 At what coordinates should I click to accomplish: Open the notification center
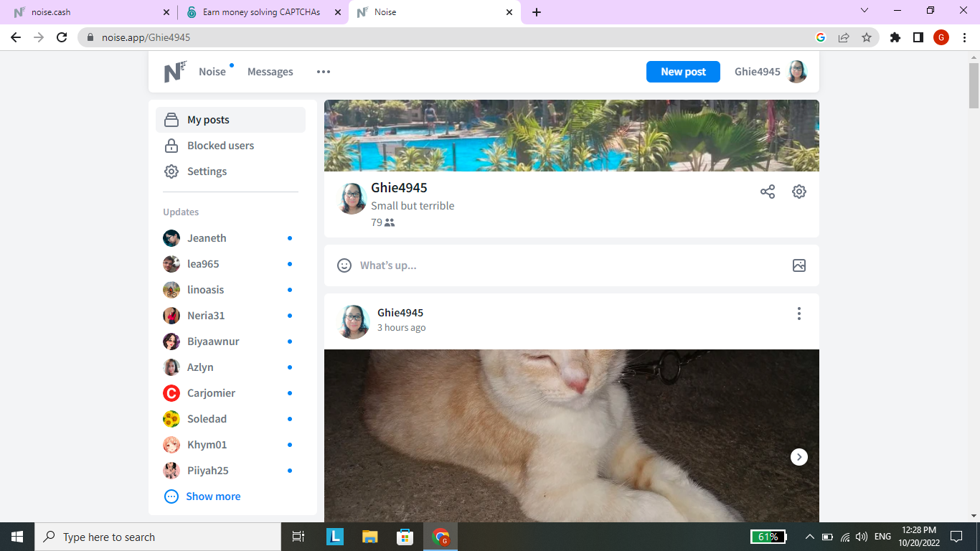click(956, 537)
